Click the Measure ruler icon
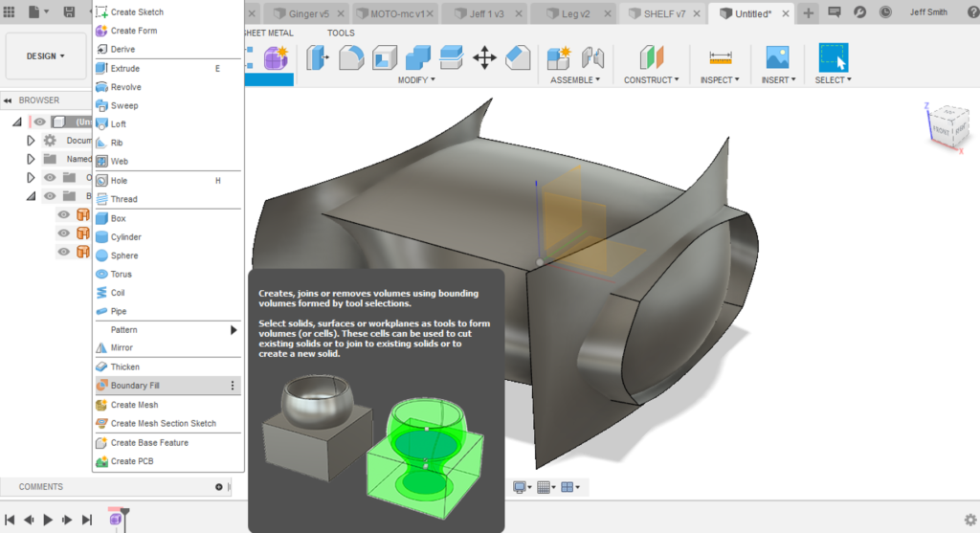The height and width of the screenshot is (533, 980). (x=720, y=57)
